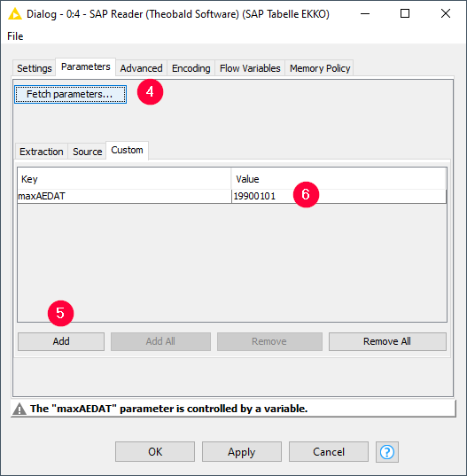Image resolution: width=467 pixels, height=476 pixels.
Task: Close the SAP Reader dialog window
Action: [x=446, y=13]
